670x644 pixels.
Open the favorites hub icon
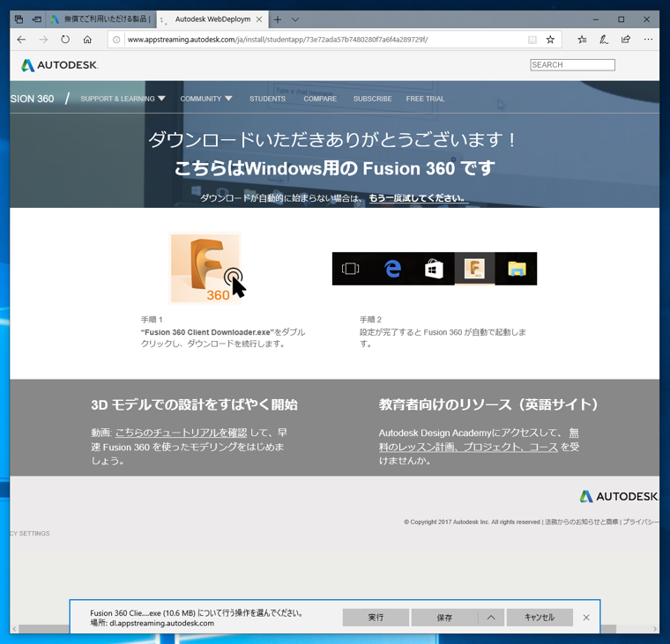[x=582, y=40]
